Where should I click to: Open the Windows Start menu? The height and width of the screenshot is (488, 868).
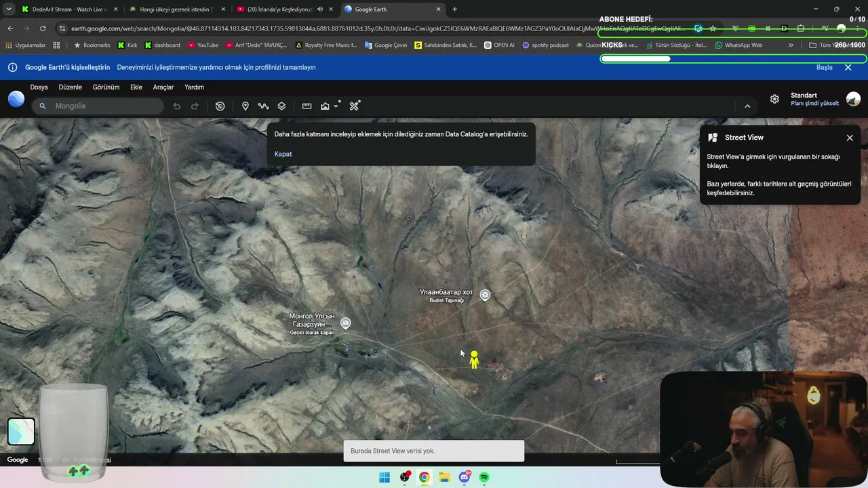click(384, 477)
